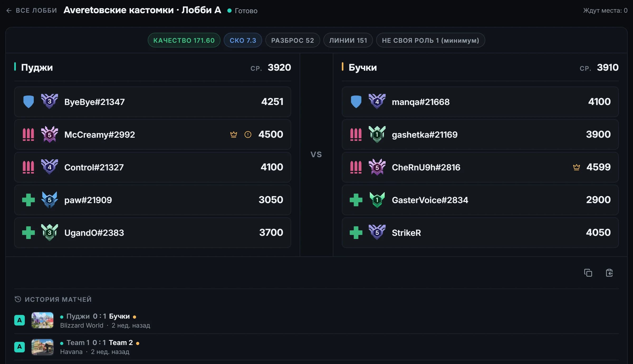This screenshot has height=364, width=633.
Task: Click the Бучки team name header
Action: [363, 68]
